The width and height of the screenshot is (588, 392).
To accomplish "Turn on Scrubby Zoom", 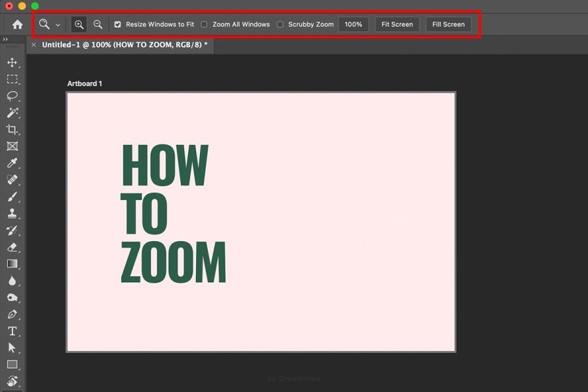I will [x=280, y=24].
